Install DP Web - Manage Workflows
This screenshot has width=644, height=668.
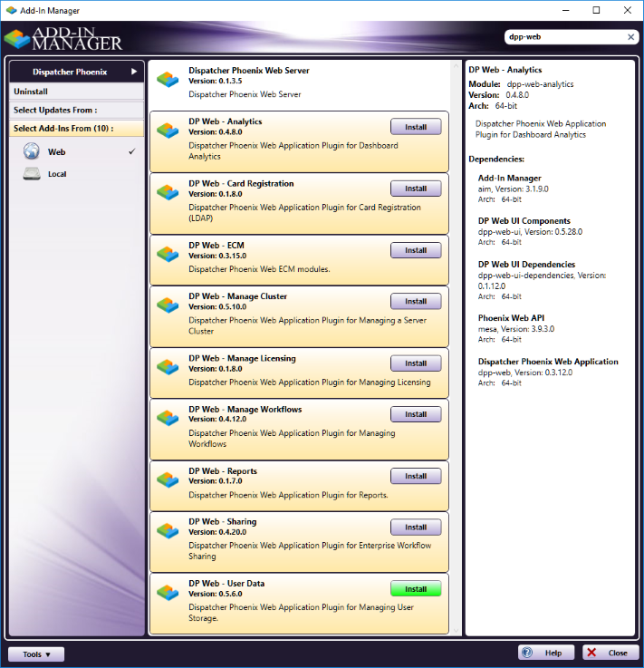click(416, 414)
